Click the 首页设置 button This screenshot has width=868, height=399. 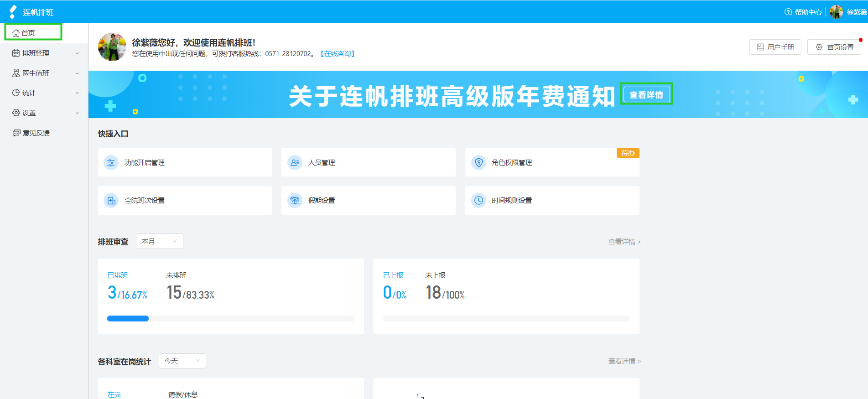834,47
